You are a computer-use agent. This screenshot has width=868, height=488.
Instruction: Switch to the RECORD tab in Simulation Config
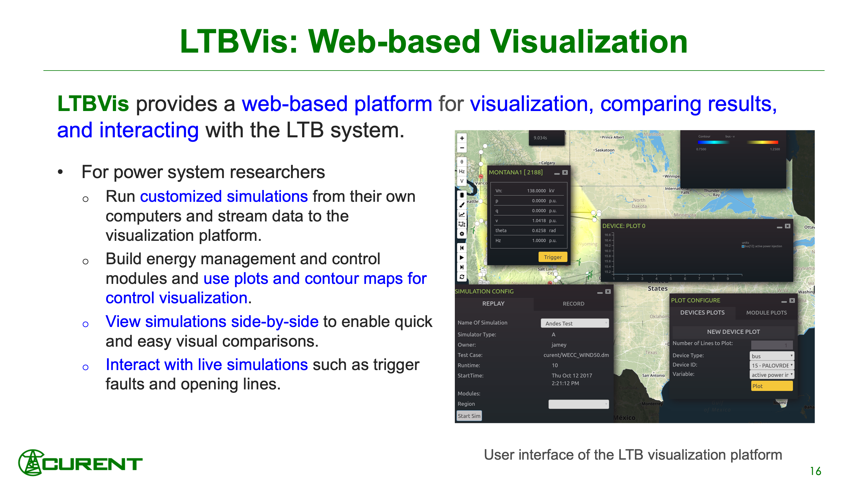[x=573, y=304]
